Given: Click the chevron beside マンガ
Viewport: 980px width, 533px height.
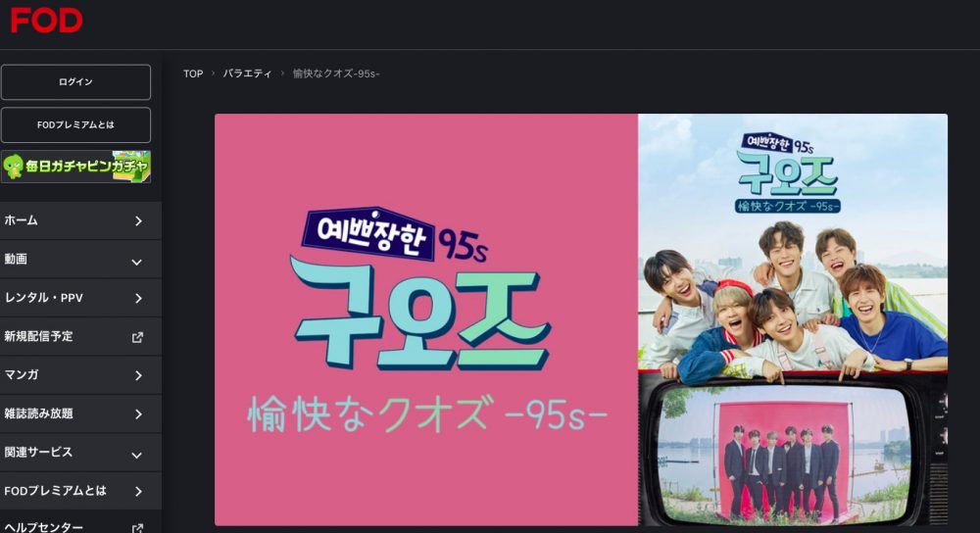Looking at the screenshot, I should pos(138,375).
